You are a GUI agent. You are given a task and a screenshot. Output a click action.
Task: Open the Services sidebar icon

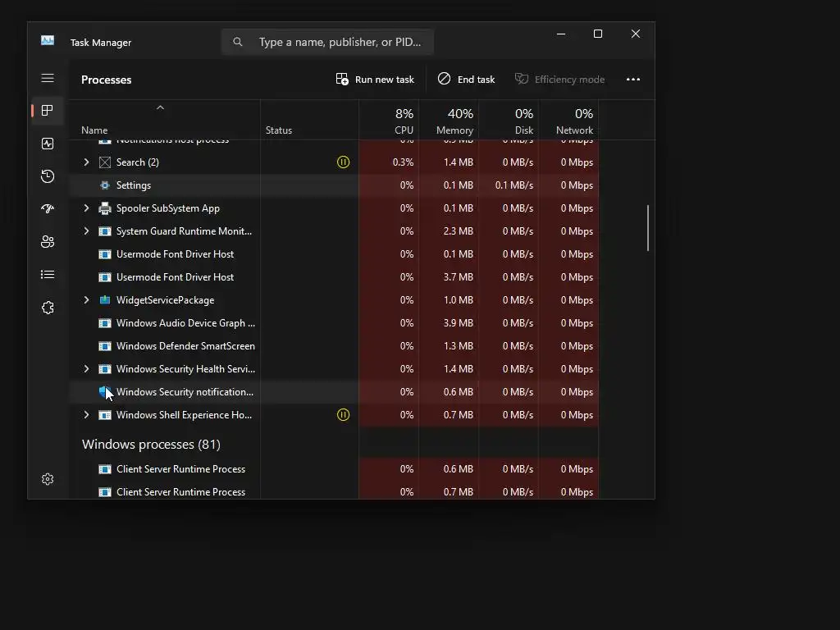point(48,308)
